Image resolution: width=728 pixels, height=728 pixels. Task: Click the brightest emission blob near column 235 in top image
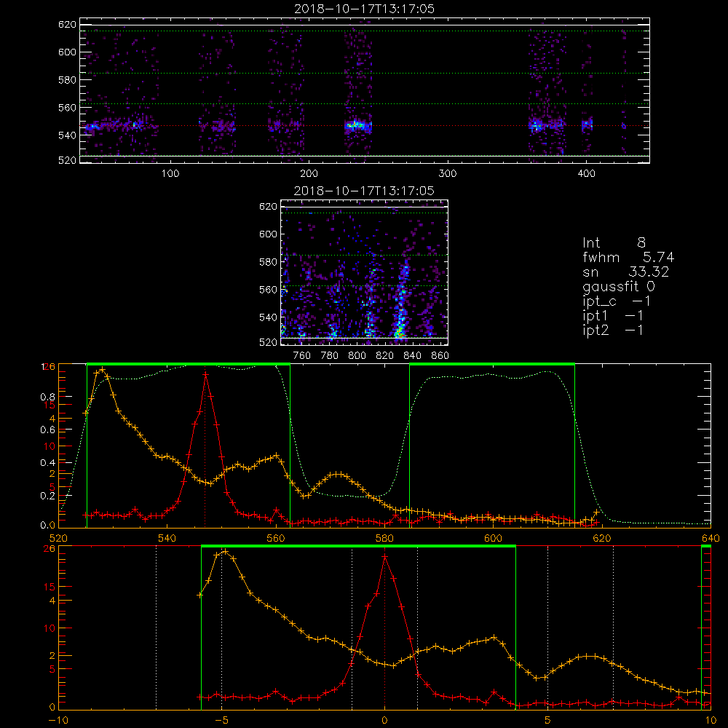pos(357,125)
